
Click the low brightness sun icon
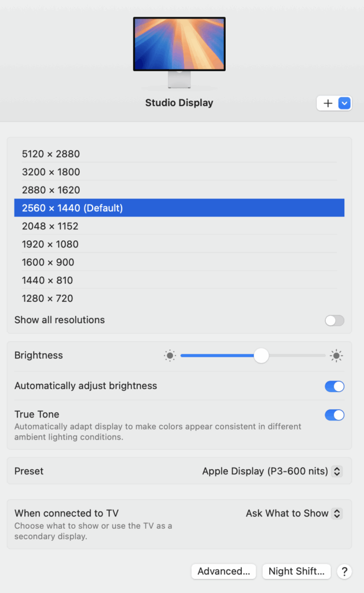(x=170, y=356)
